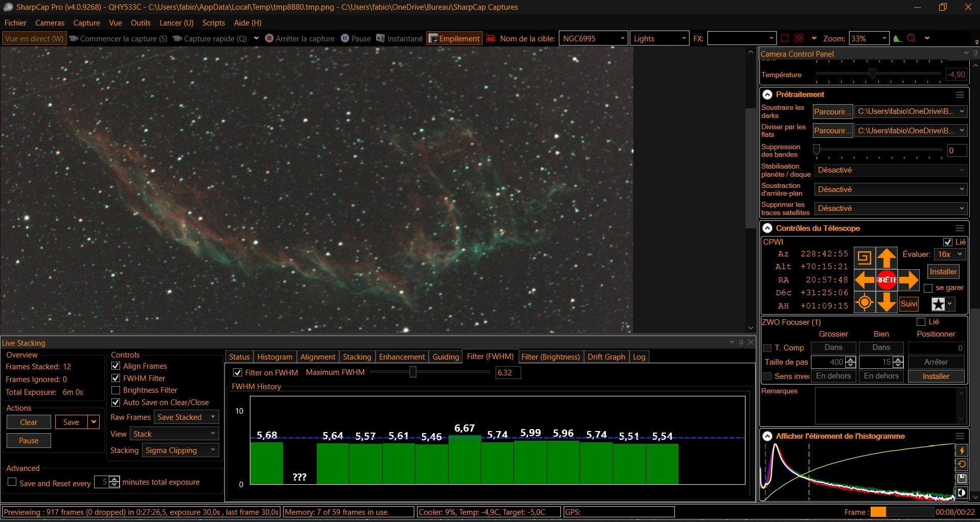980x522 pixels.
Task: Enable the Brightness Filter checkbox
Action: click(x=115, y=390)
